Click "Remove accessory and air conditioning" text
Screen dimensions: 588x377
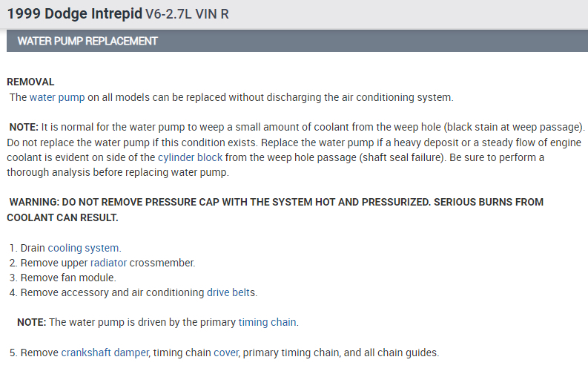[x=111, y=292]
